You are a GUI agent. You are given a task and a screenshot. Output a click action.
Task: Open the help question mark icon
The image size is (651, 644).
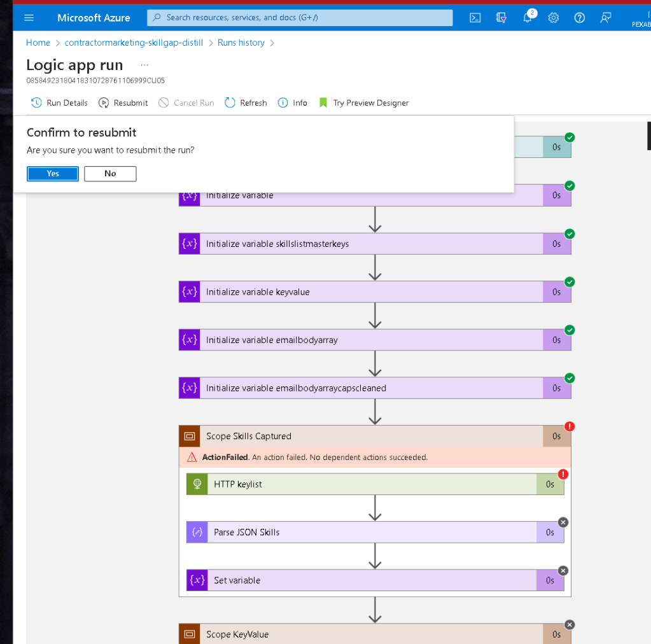[580, 18]
